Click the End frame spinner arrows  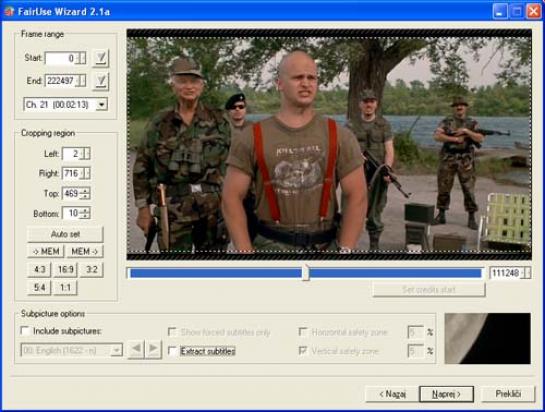81,81
